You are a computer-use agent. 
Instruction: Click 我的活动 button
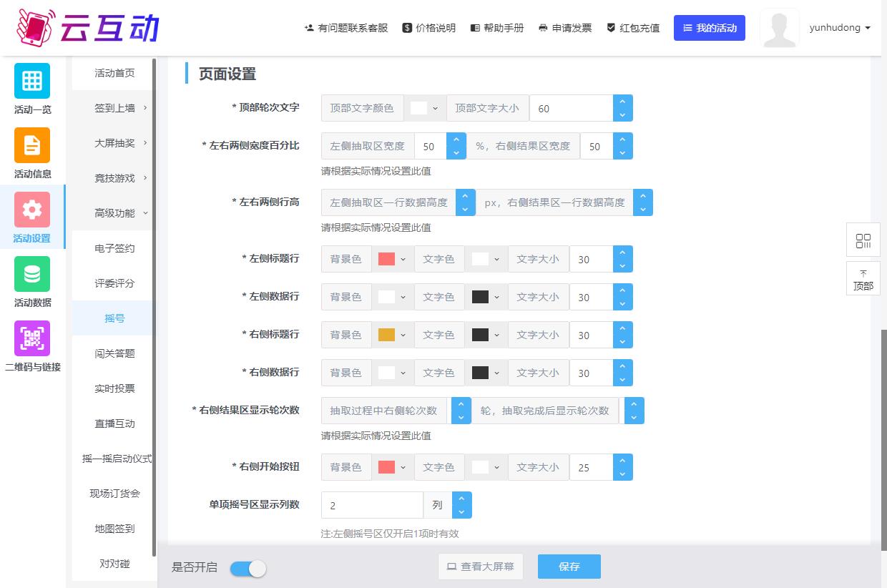(710, 28)
